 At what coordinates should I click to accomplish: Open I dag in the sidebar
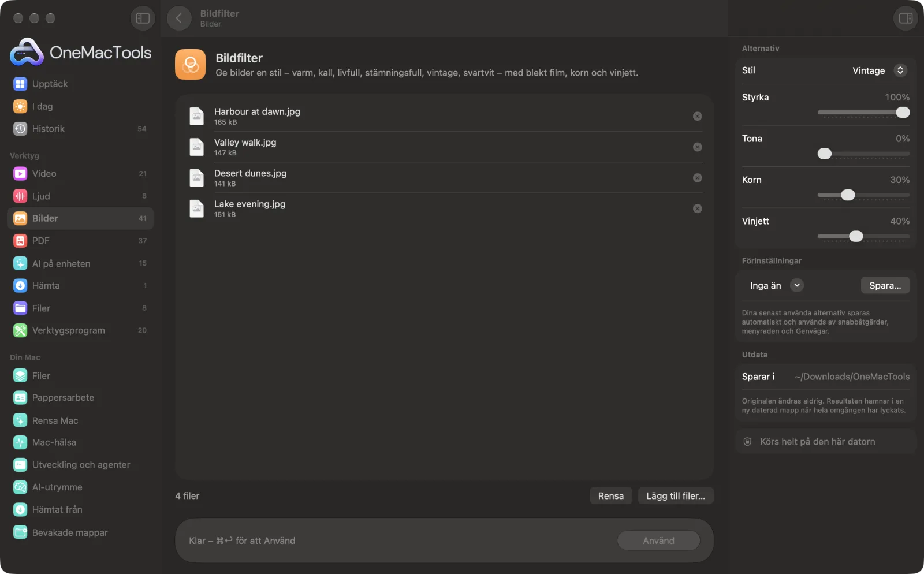pos(80,106)
